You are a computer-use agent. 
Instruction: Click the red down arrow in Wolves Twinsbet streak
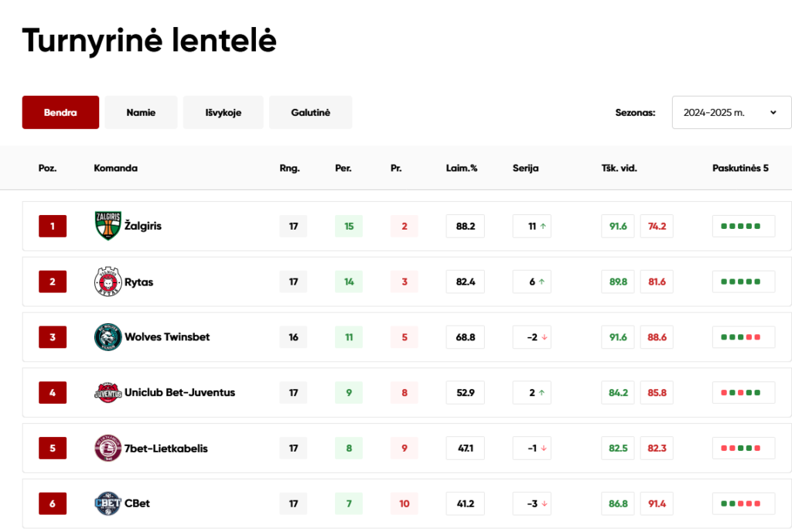coord(544,337)
